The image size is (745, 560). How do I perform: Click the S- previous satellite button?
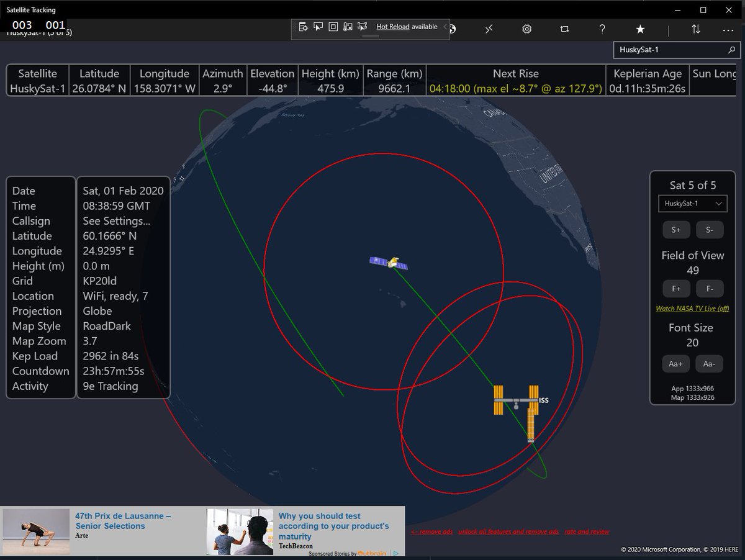710,230
